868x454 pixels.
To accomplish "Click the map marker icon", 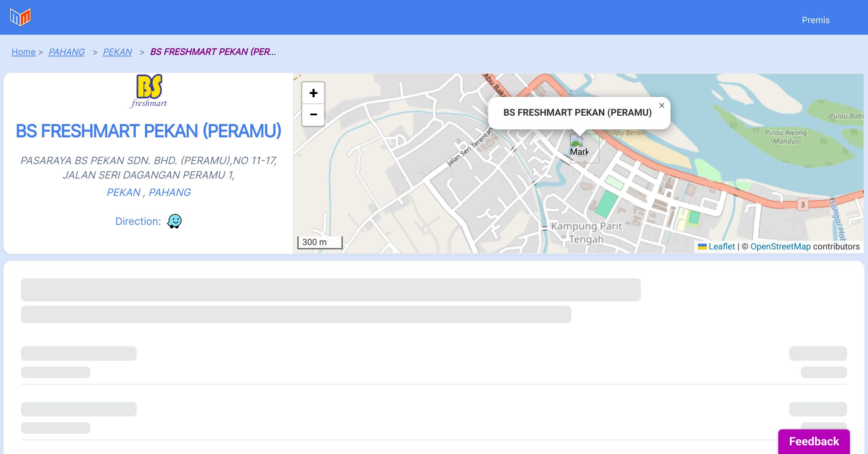I will click(x=578, y=146).
